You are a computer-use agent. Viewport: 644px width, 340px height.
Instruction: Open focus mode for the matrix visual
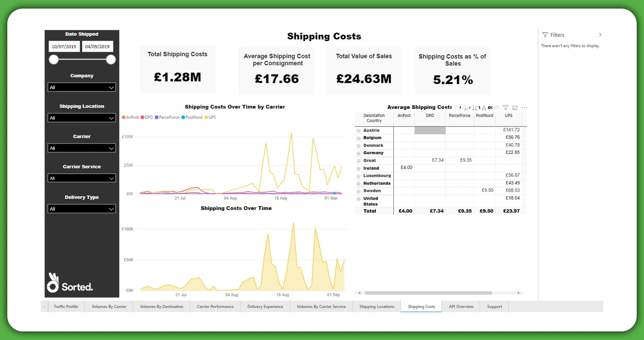coord(515,108)
